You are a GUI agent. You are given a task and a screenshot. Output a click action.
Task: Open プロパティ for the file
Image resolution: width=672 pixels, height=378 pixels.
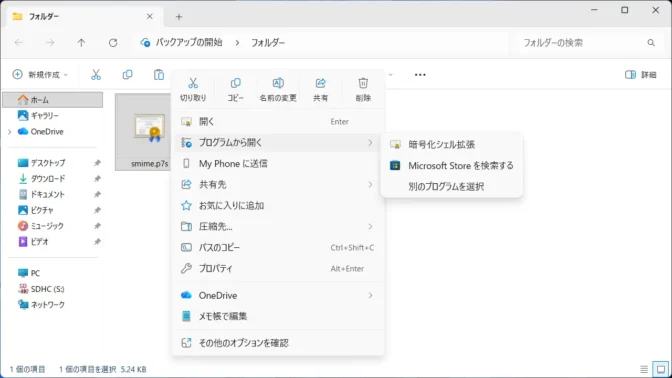278,269
